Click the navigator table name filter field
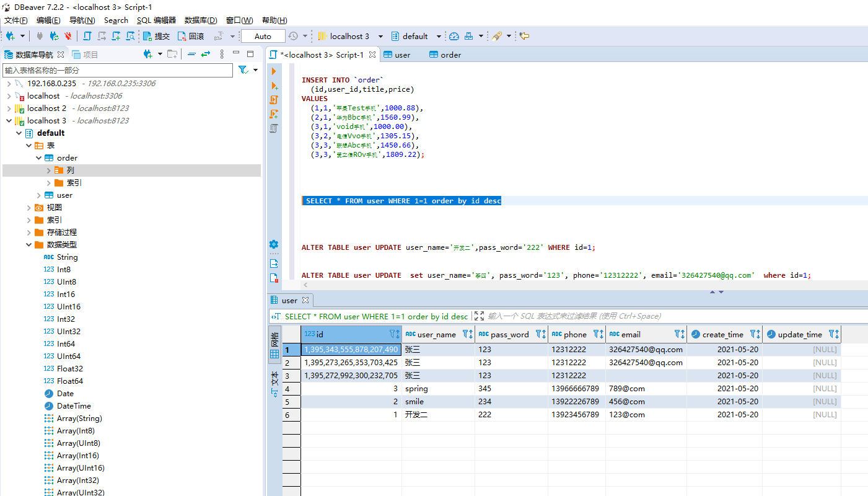 pos(118,70)
